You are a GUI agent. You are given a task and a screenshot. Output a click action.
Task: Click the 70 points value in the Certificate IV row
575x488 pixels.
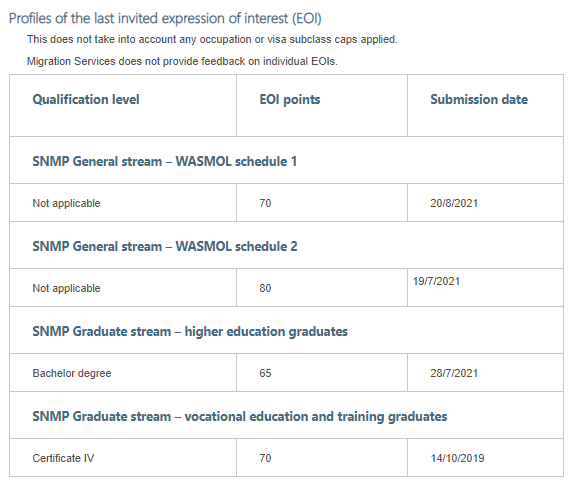pos(265,458)
